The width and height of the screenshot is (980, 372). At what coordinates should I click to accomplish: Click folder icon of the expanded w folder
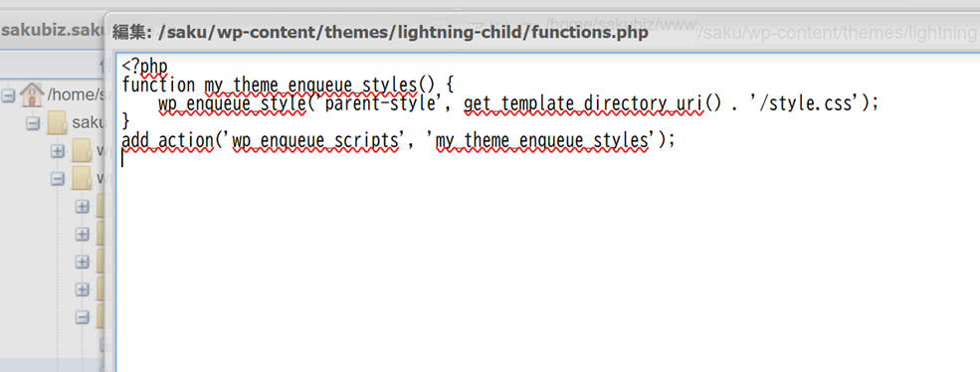click(82, 179)
